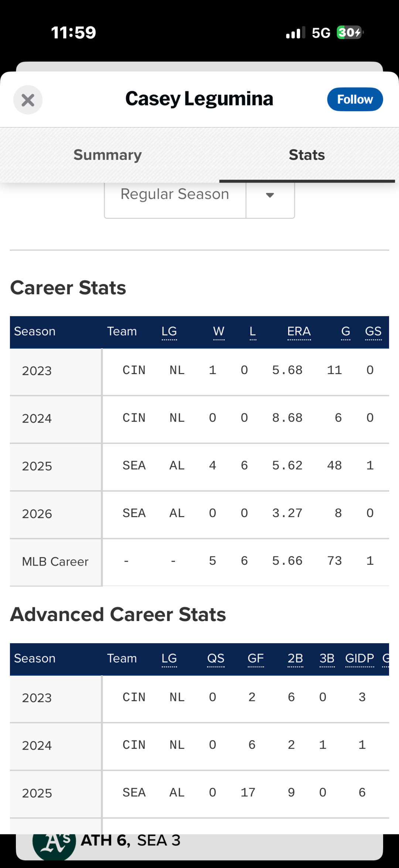Select the Stats tab

point(307,155)
